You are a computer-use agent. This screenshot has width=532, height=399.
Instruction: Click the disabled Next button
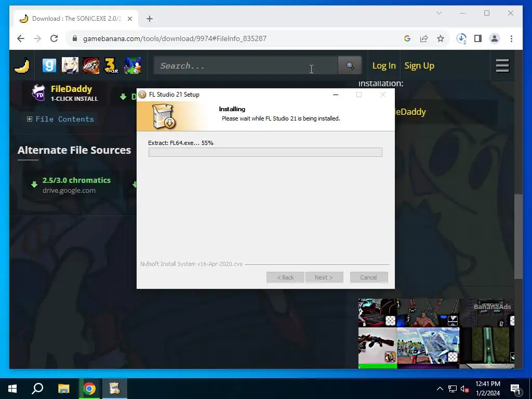point(324,277)
